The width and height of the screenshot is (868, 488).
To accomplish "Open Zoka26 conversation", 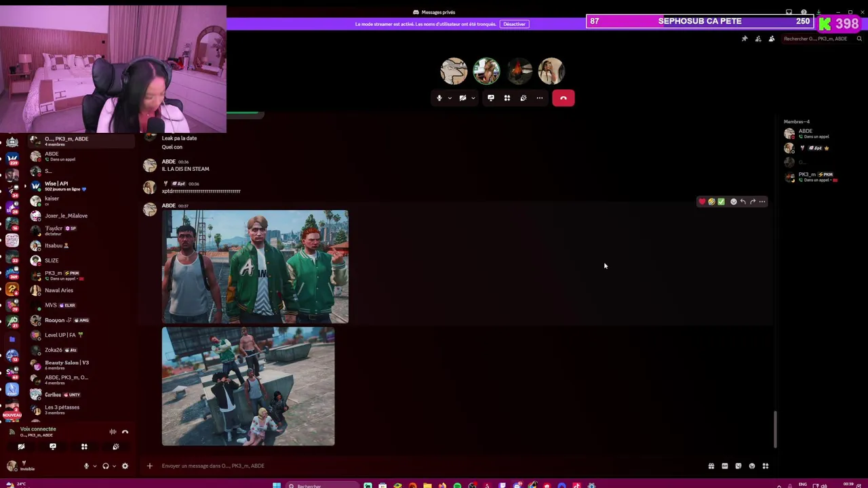I will [81, 350].
